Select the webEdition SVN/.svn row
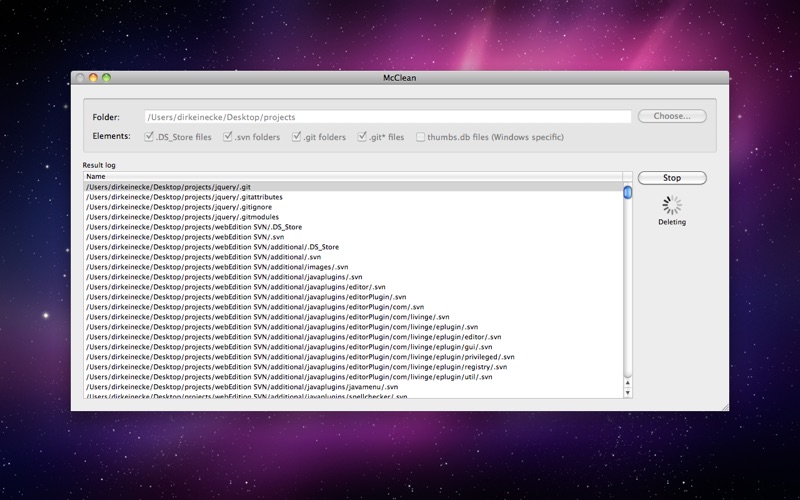The width and height of the screenshot is (800, 500). 353,237
